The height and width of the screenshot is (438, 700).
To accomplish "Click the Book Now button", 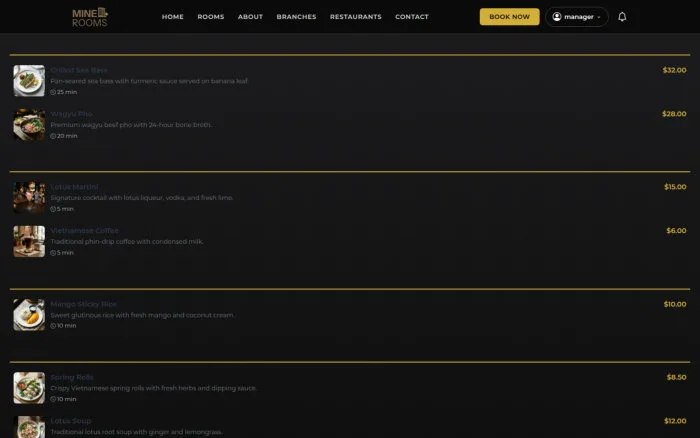I will point(509,17).
